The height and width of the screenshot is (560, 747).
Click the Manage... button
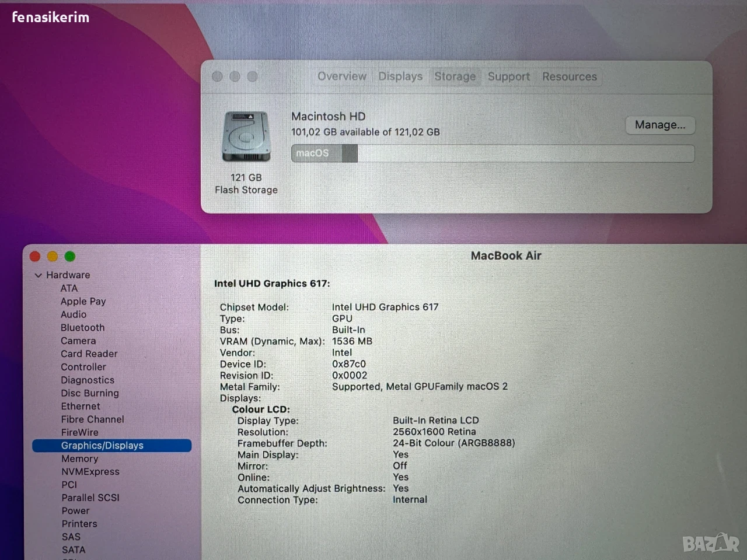point(660,125)
